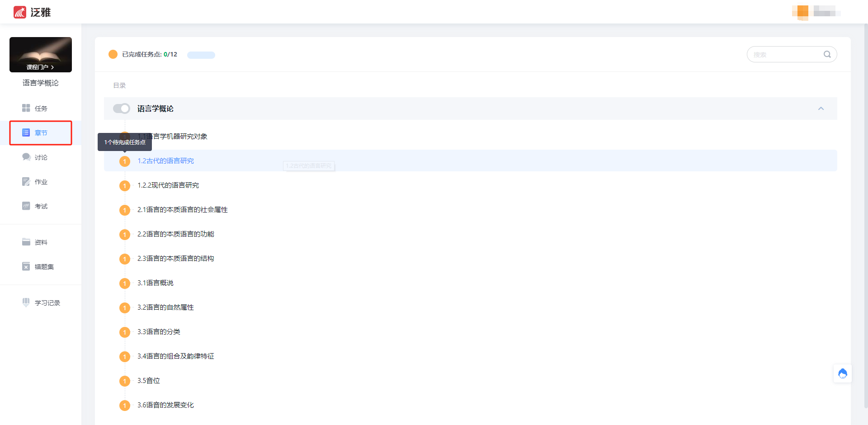Open chapter 2.1语言的本质语言的社会属性
This screenshot has width=868, height=425.
[182, 209]
